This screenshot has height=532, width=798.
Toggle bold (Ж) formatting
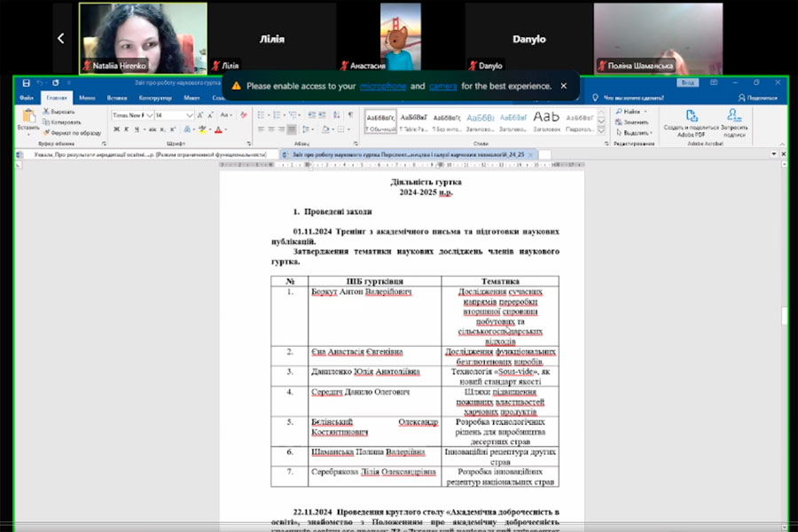pos(115,129)
